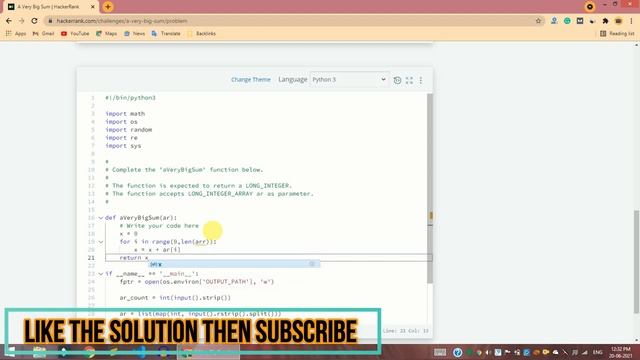Open the Gmail bookmark
This screenshot has height=360, width=640.
point(43,33)
